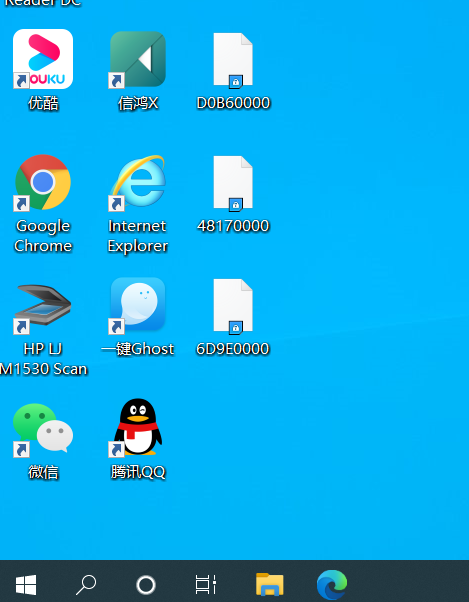Open Cortana circle on taskbar

point(146,585)
